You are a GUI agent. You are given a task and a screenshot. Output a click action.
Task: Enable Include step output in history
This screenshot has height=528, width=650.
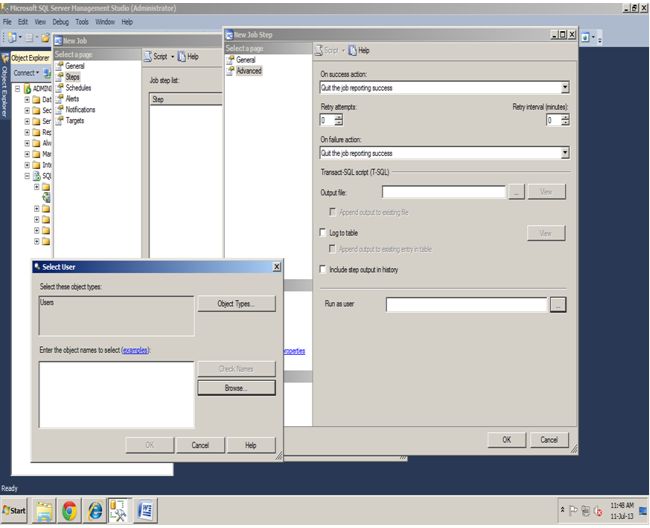click(323, 269)
